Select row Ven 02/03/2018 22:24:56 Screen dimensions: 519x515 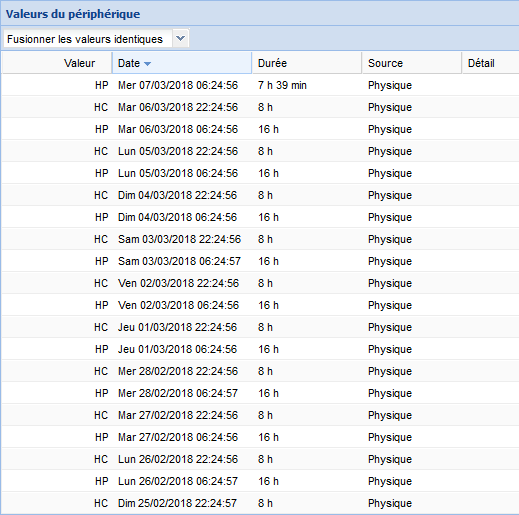(x=260, y=283)
